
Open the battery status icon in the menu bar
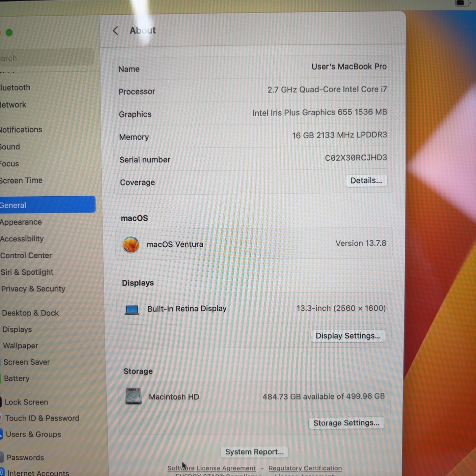[462, 3]
